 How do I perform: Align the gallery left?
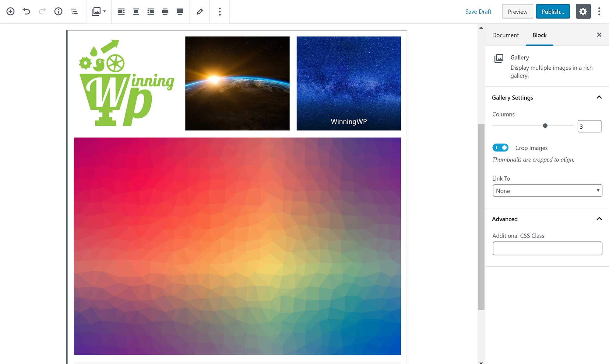coord(121,12)
